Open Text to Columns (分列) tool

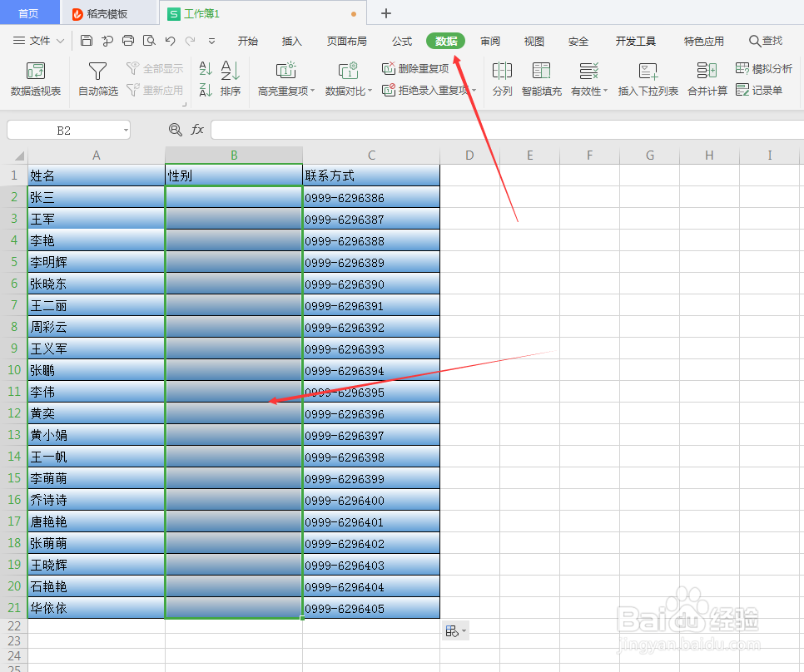(x=502, y=79)
